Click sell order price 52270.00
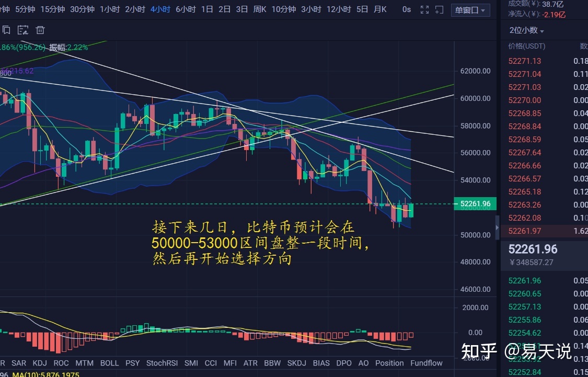The image size is (588, 377). (x=525, y=100)
